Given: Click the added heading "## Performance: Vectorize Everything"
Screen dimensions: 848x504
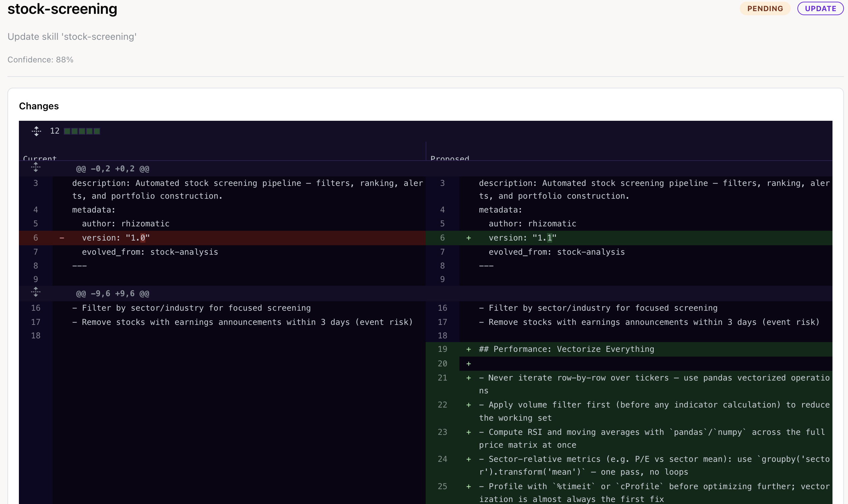Looking at the screenshot, I should point(566,349).
